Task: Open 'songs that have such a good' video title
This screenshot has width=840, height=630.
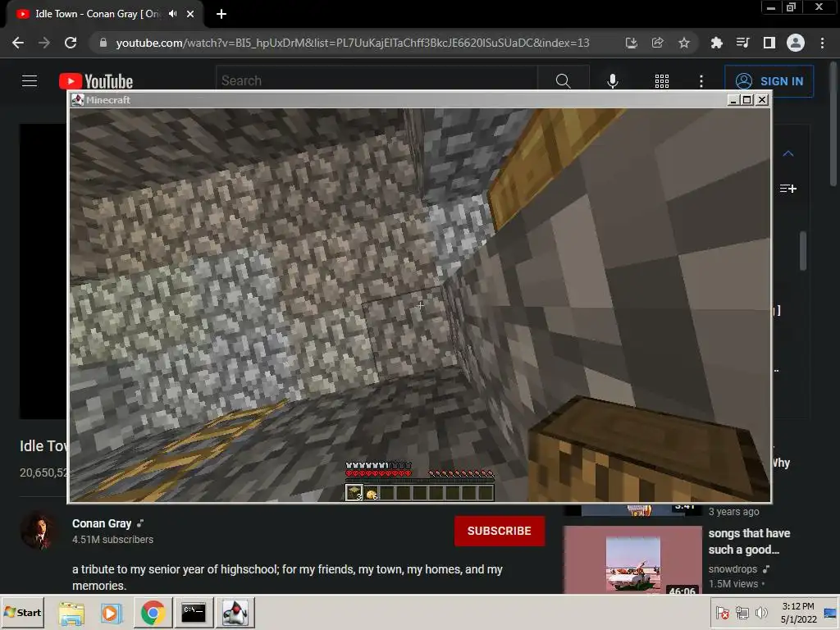Action: click(749, 541)
